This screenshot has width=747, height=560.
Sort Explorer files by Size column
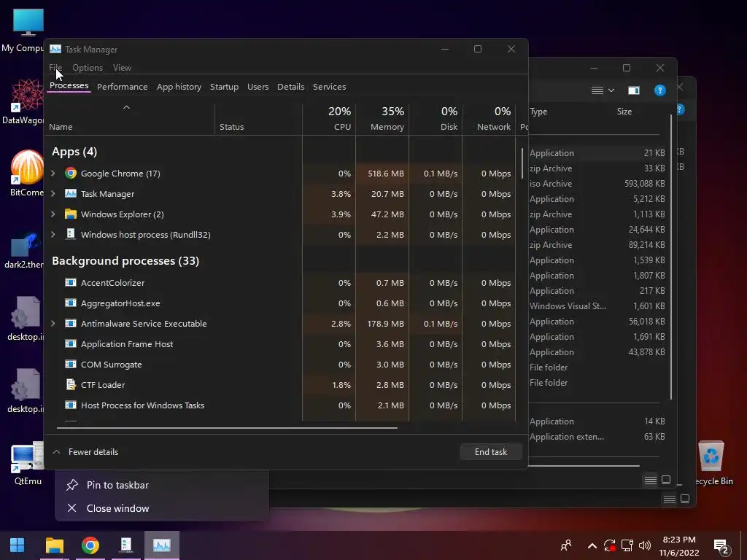pos(624,112)
